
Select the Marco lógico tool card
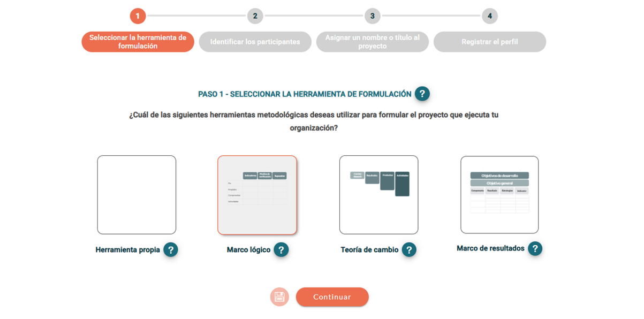257,195
